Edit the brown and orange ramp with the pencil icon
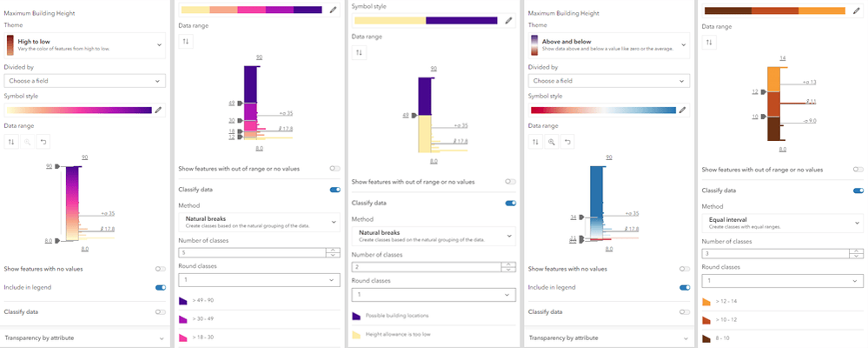 (857, 10)
